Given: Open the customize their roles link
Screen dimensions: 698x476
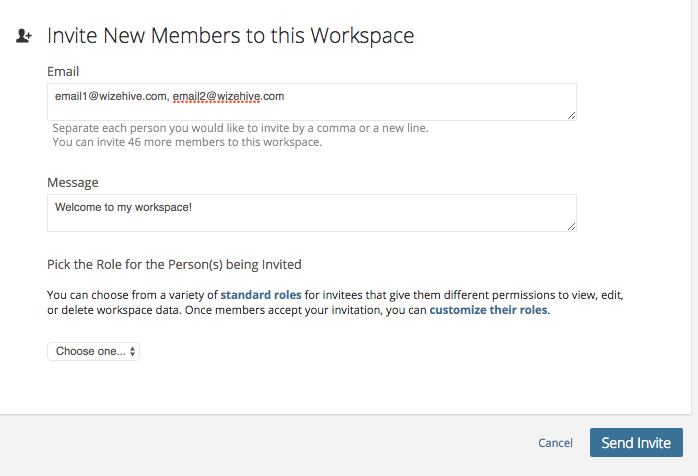Looking at the screenshot, I should pos(488,310).
